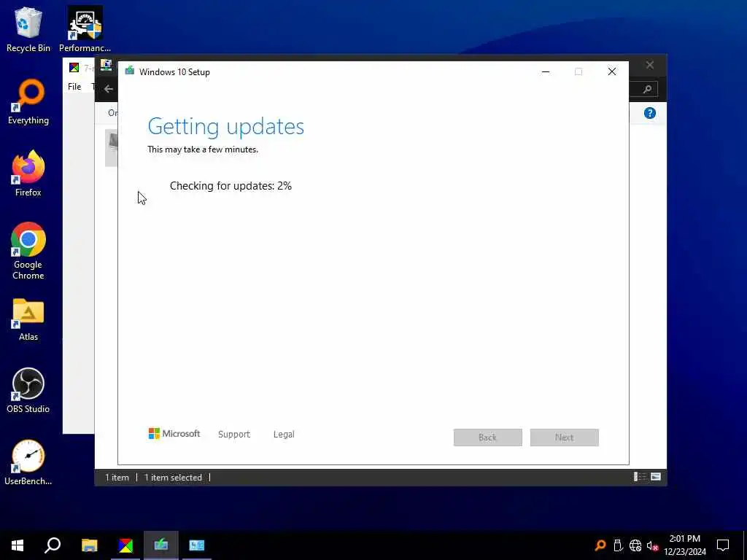Open the network globe tray icon
The width and height of the screenshot is (747, 560).
[635, 545]
